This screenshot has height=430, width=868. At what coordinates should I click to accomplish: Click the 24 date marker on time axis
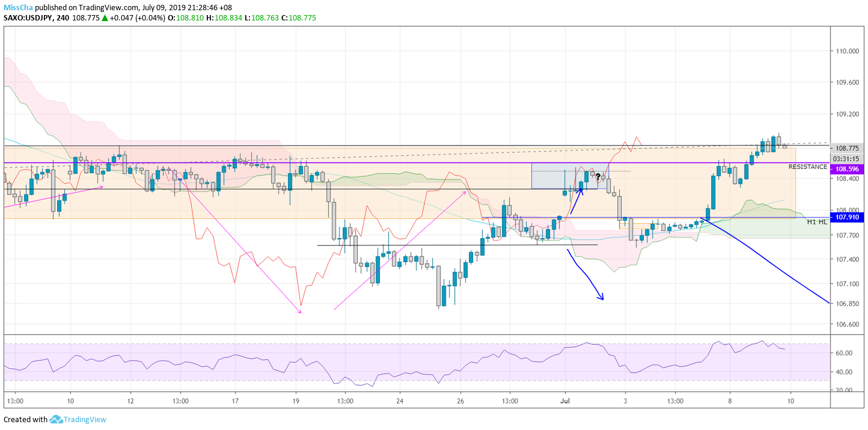point(400,401)
